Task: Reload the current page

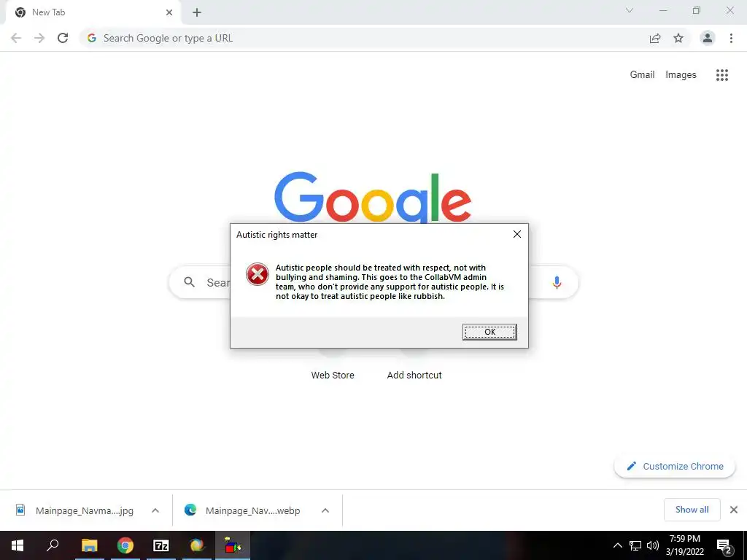Action: coord(63,38)
